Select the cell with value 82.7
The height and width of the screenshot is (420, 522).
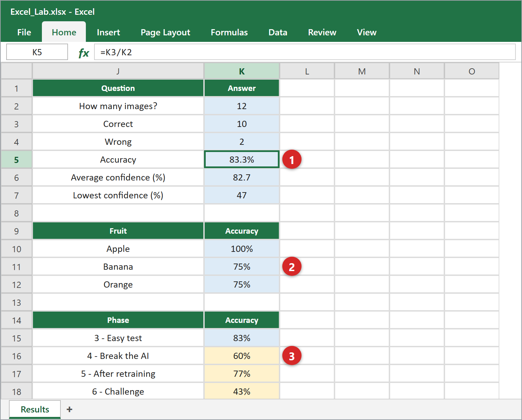point(242,177)
